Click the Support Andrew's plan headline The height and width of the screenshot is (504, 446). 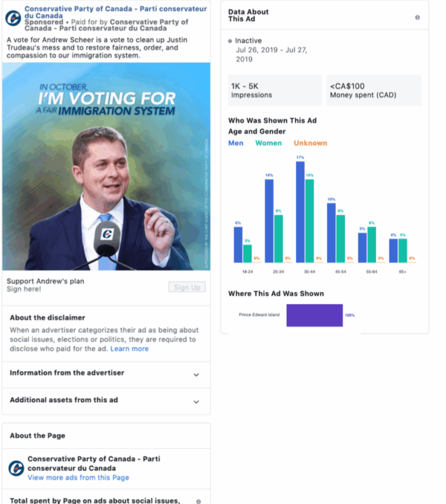click(45, 281)
